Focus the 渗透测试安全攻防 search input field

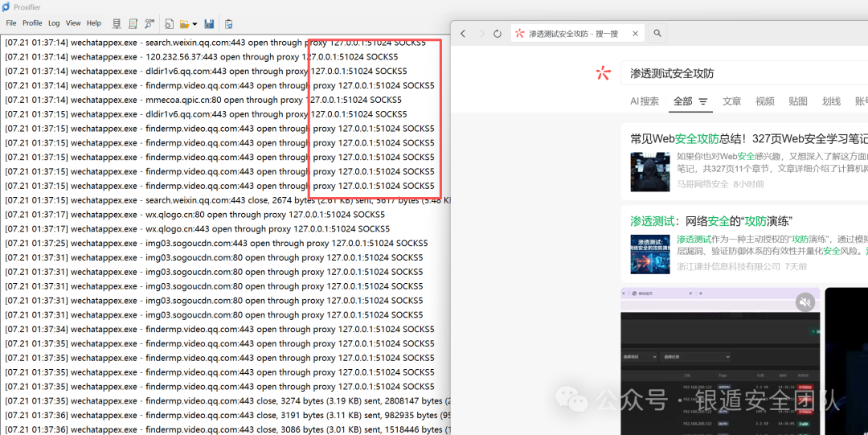(744, 73)
